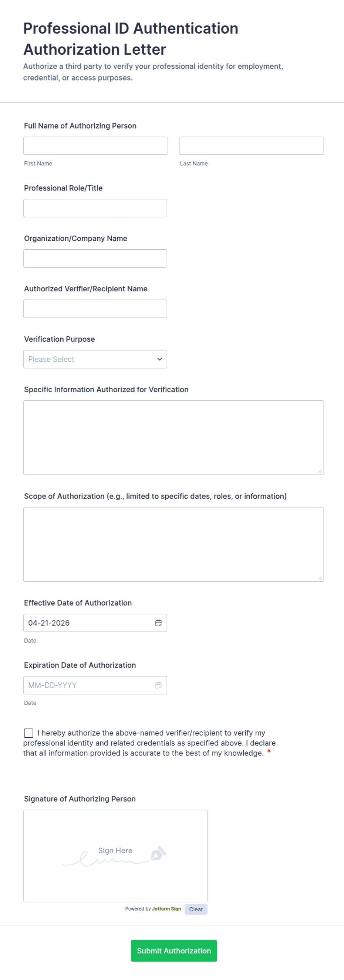
Task: Open the Jotform Sign link
Action: (166, 908)
